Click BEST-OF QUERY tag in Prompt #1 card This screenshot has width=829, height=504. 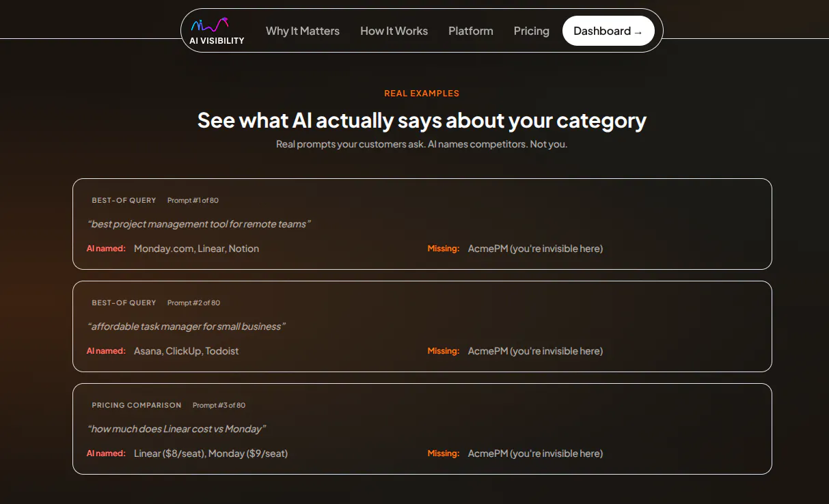(x=124, y=201)
